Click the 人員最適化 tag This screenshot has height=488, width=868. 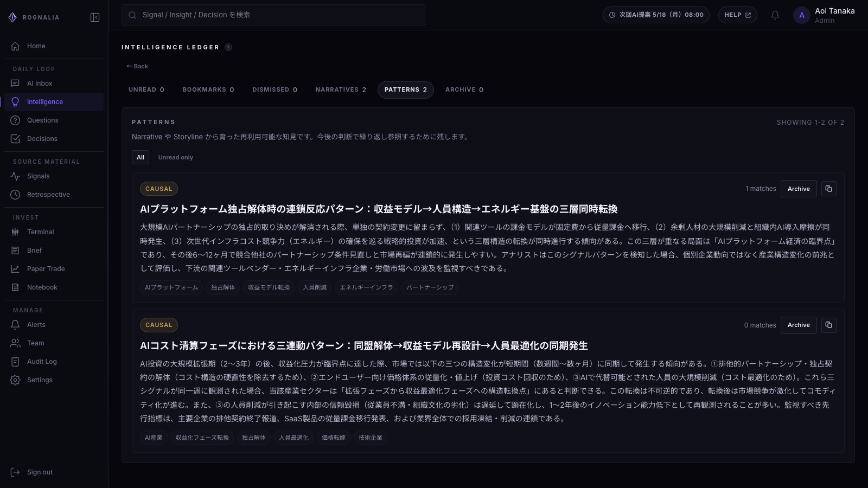pos(294,438)
